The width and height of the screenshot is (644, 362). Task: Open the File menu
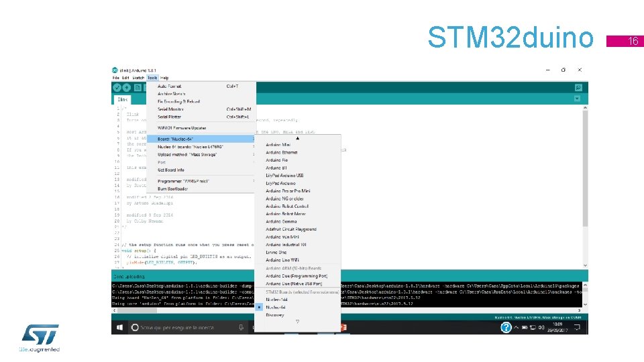pos(116,78)
